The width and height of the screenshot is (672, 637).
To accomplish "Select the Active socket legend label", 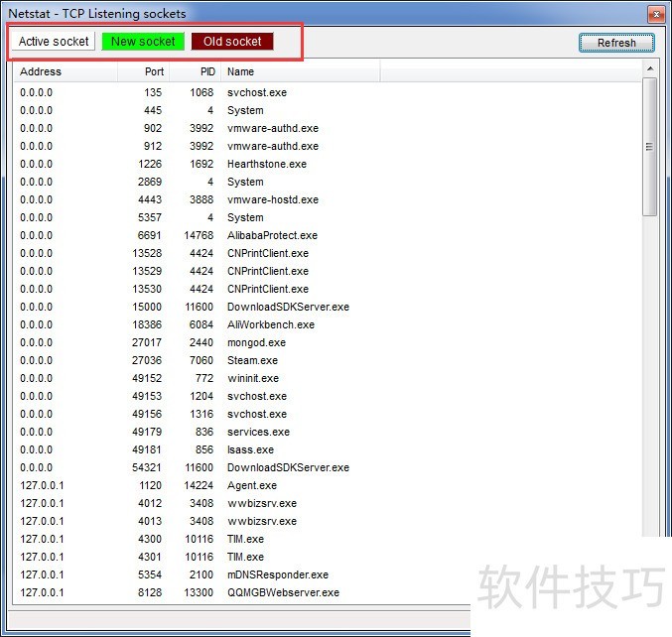I will point(54,42).
